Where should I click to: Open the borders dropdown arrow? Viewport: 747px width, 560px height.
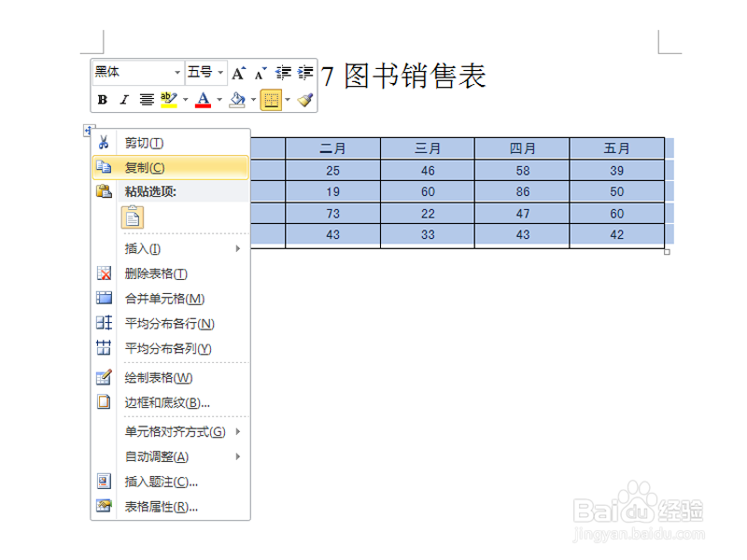[288, 100]
